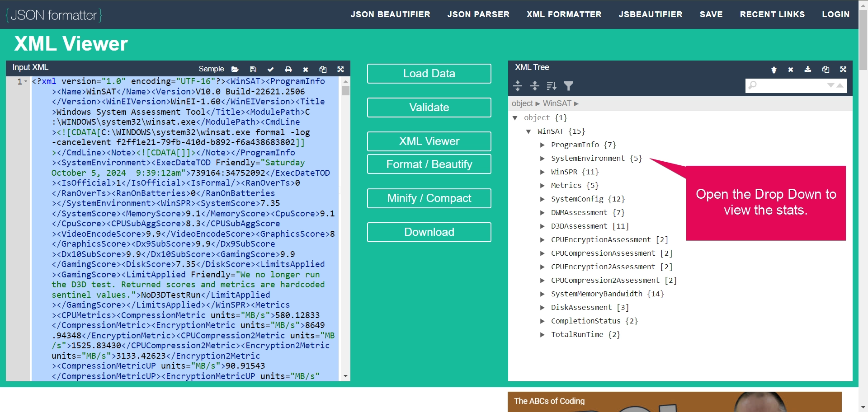Copy the Input XML to clipboard

point(323,69)
